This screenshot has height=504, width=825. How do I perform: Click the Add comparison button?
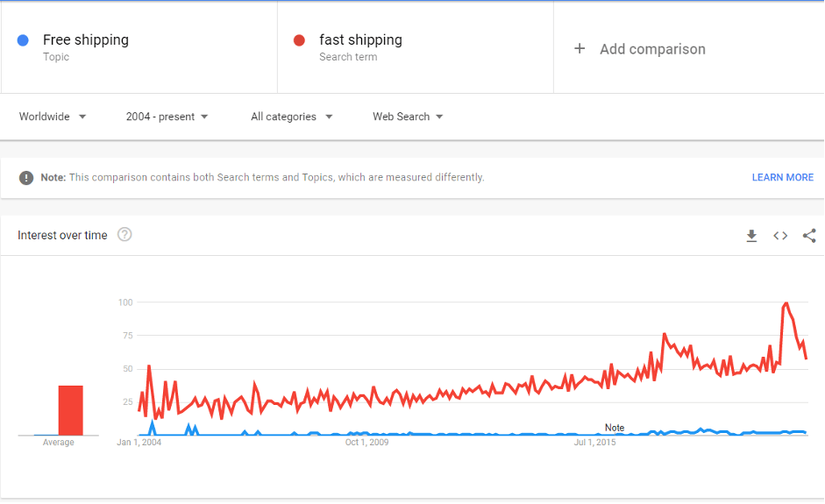[x=652, y=49]
